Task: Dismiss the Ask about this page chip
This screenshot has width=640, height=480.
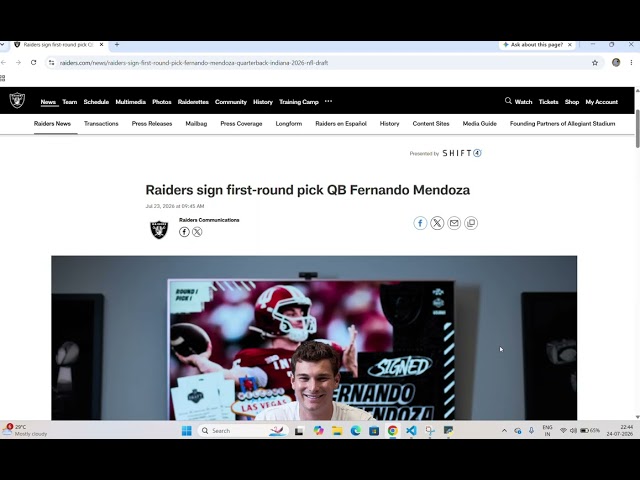Action: coord(570,44)
